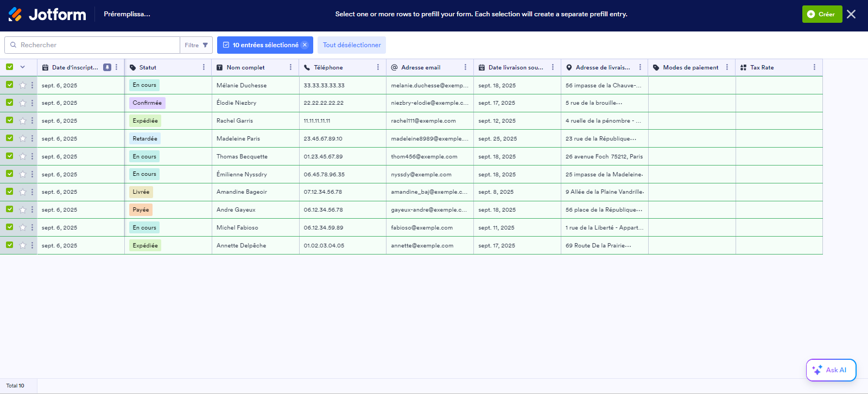Image resolution: width=868 pixels, height=394 pixels.
Task: Open row options for Élodie Niezbry
Action: [x=32, y=103]
